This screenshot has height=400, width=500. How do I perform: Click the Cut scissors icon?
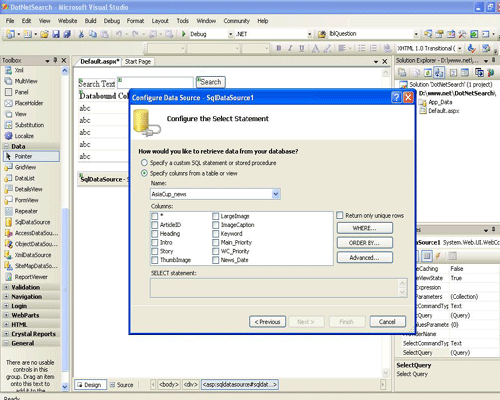point(81,34)
